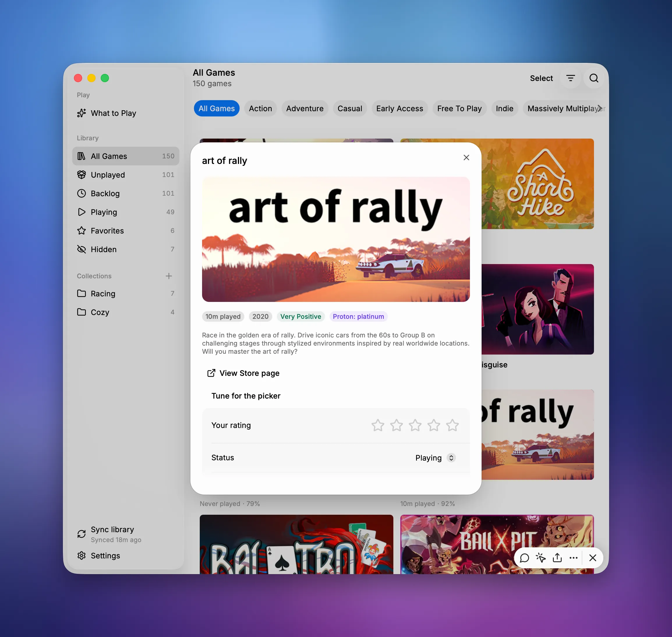Screen dimensions: 672x637
Task: Open the Balatro game card
Action: click(x=296, y=544)
